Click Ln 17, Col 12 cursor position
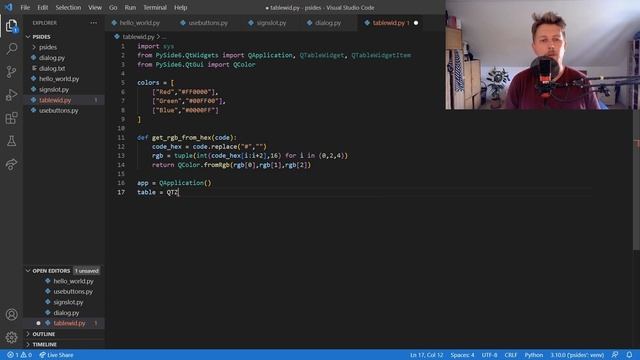 pos(427,355)
